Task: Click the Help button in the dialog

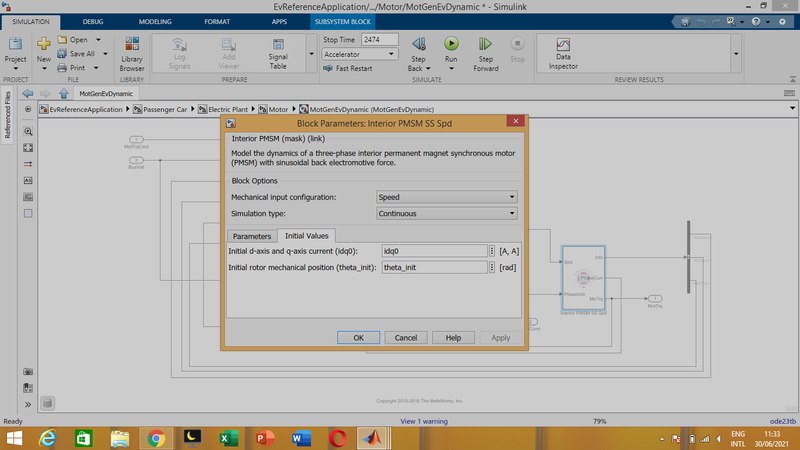Action: click(x=452, y=338)
